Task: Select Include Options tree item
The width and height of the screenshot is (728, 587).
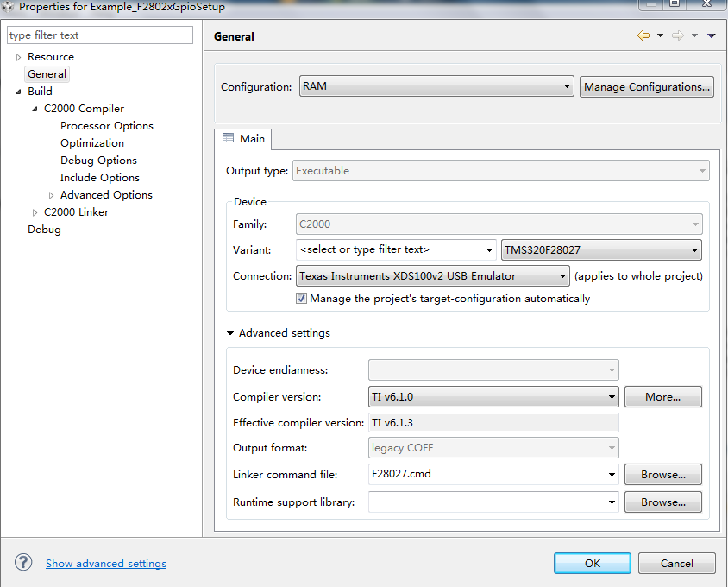Action: point(100,178)
